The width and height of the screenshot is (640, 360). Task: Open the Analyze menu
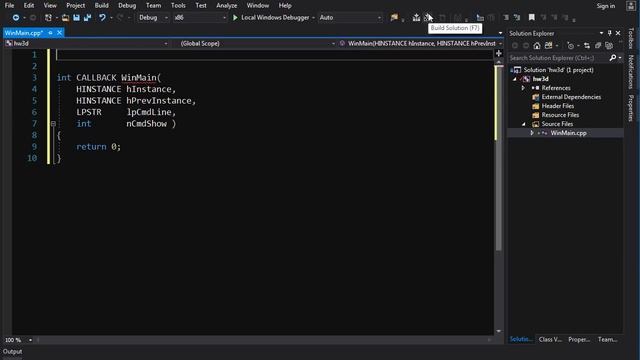pos(227,6)
